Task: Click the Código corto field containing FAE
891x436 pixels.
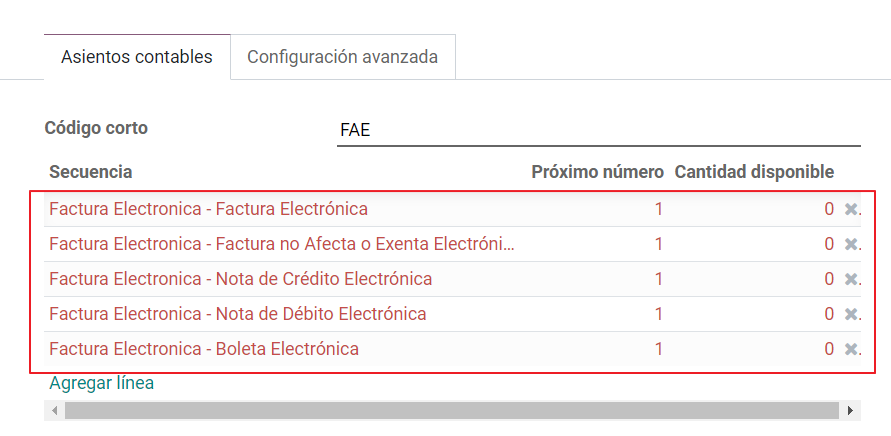Action: pyautogui.click(x=599, y=130)
